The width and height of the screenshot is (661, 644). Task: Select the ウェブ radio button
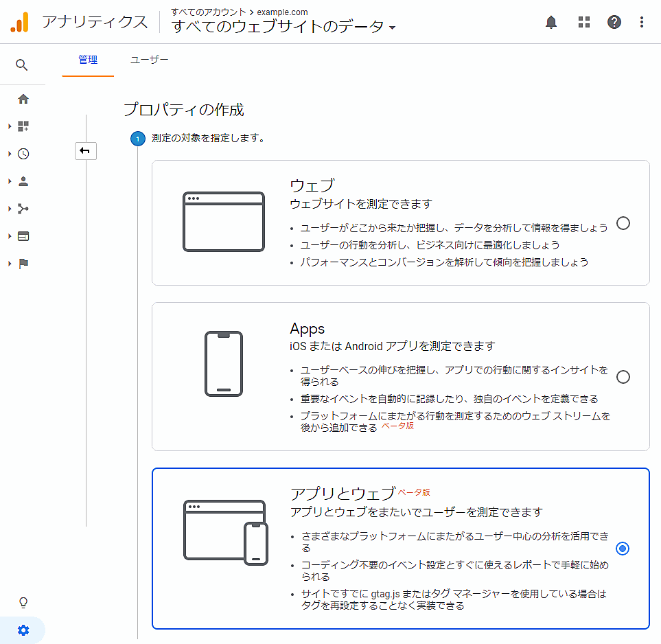[623, 223]
